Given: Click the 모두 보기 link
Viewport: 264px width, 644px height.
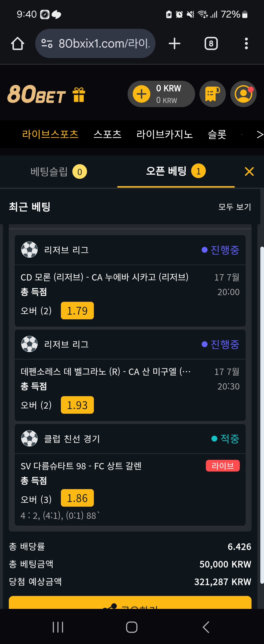Looking at the screenshot, I should point(234,207).
